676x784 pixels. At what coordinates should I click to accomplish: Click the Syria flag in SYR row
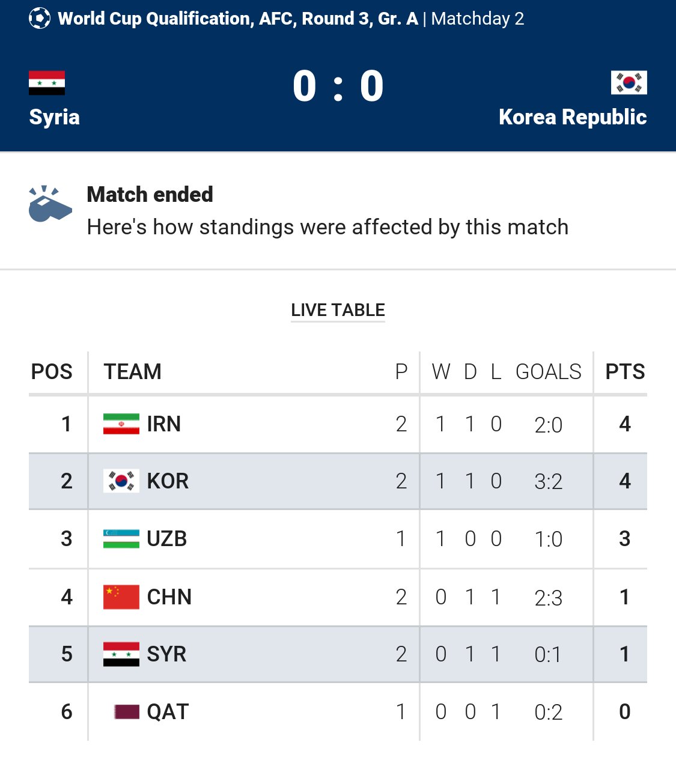121,654
